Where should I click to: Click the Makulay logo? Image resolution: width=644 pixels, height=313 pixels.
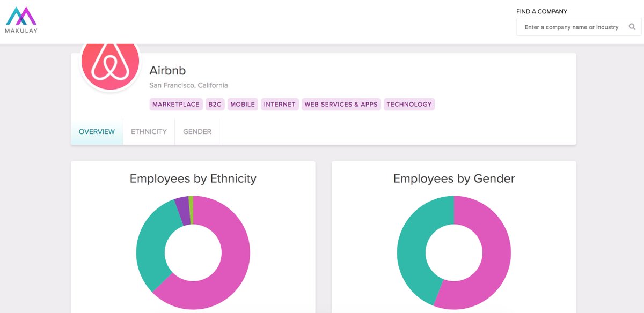[x=21, y=20]
